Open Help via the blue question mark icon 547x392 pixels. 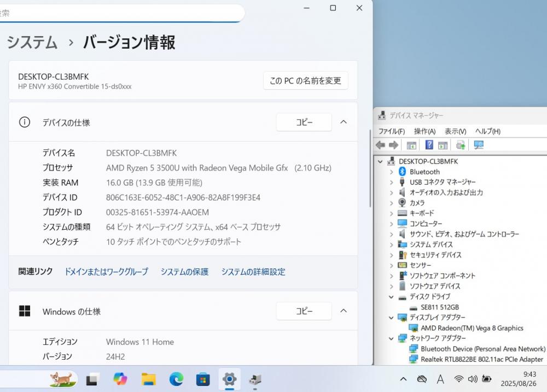[x=429, y=145]
